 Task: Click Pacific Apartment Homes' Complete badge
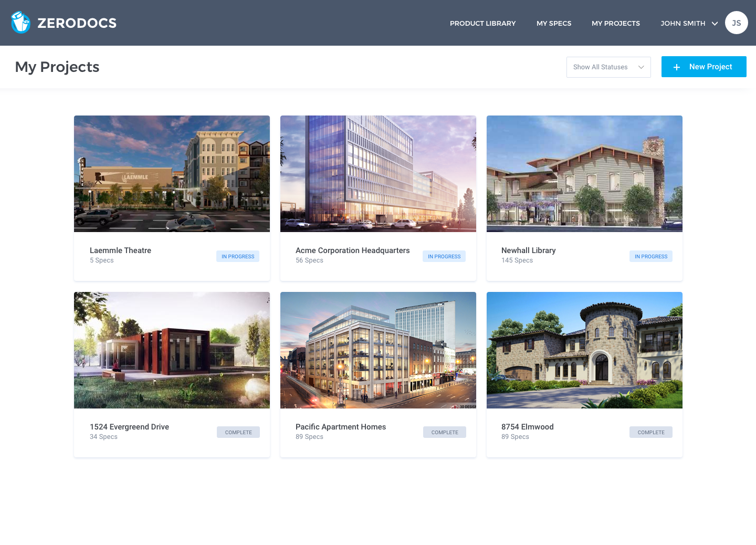pyautogui.click(x=445, y=432)
